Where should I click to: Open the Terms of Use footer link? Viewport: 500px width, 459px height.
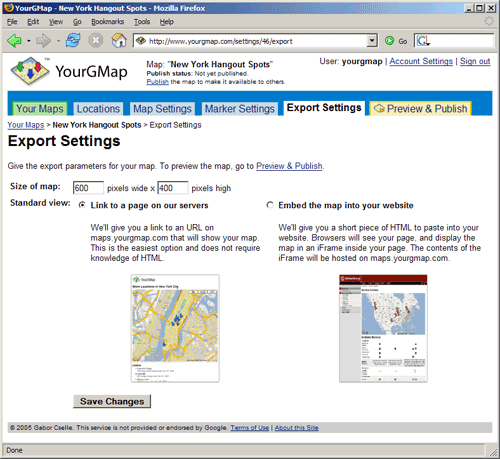(250, 428)
